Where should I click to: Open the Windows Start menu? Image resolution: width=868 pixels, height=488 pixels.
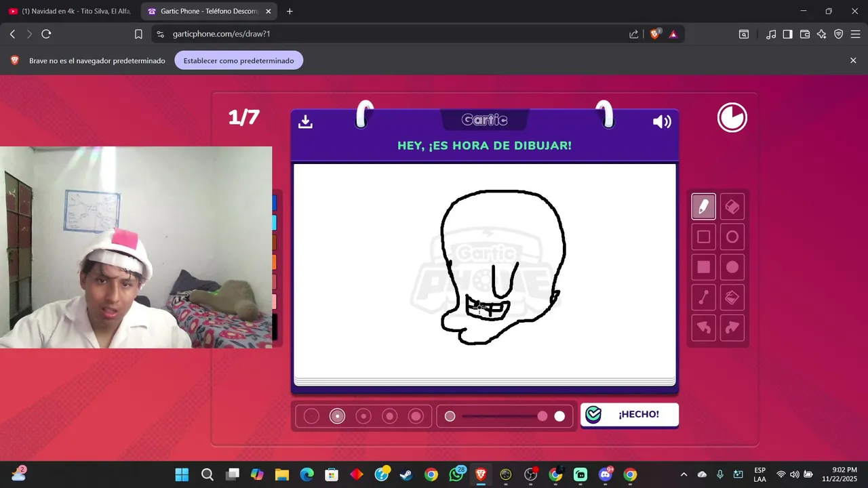[x=182, y=474]
